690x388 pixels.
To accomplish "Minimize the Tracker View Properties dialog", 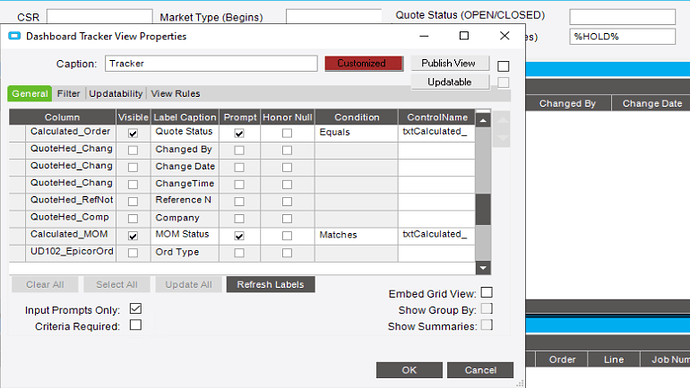I will click(x=424, y=36).
